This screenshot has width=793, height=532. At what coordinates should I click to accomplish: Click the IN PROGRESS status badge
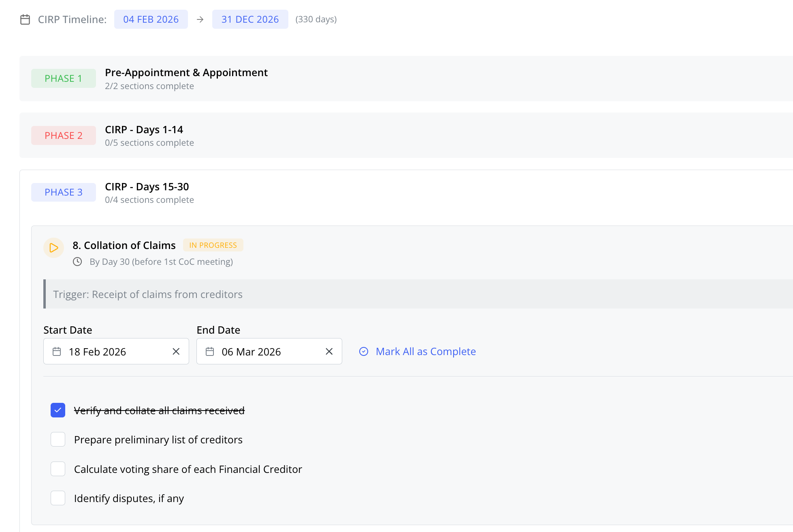coord(213,245)
